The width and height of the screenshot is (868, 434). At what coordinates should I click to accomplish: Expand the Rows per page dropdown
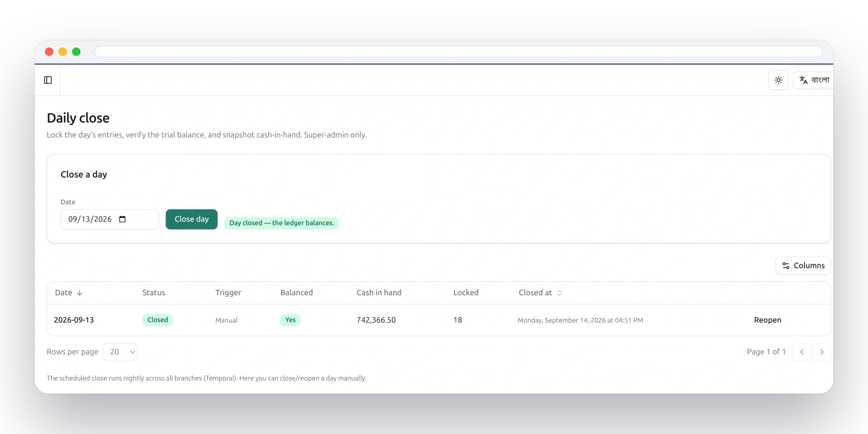click(120, 352)
